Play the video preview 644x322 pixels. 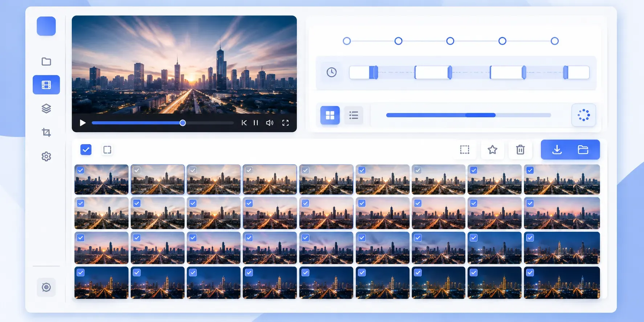(82, 123)
